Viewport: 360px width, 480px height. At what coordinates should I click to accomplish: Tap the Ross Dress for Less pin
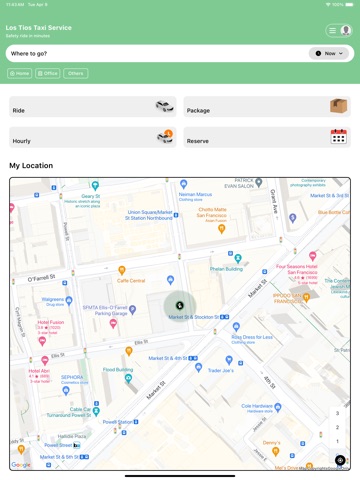[236, 327]
